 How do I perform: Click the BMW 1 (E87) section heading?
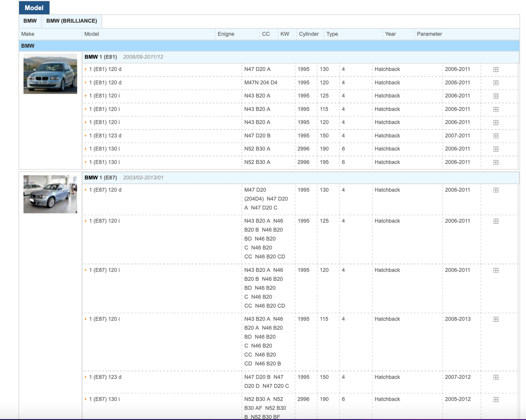point(101,178)
